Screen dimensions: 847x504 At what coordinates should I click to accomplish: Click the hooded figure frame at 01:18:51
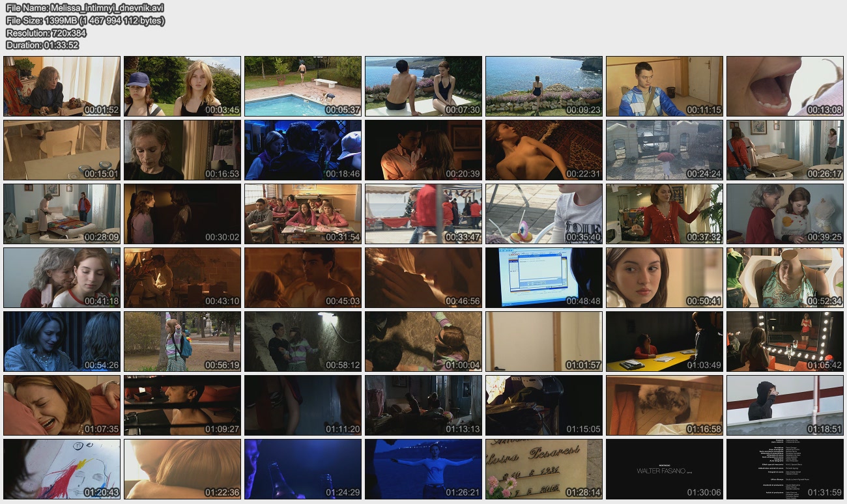pyautogui.click(x=785, y=405)
